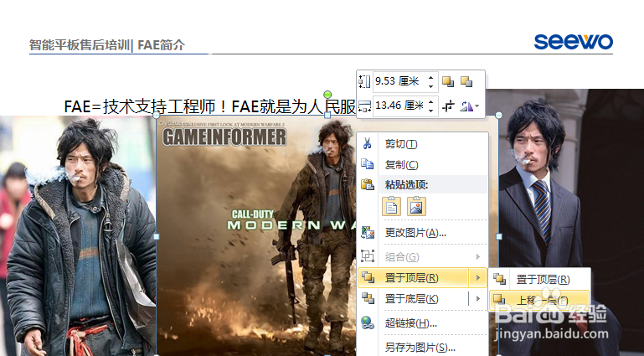The image size is (644, 356).
Task: Increase the height value with up spinner
Action: [430, 77]
